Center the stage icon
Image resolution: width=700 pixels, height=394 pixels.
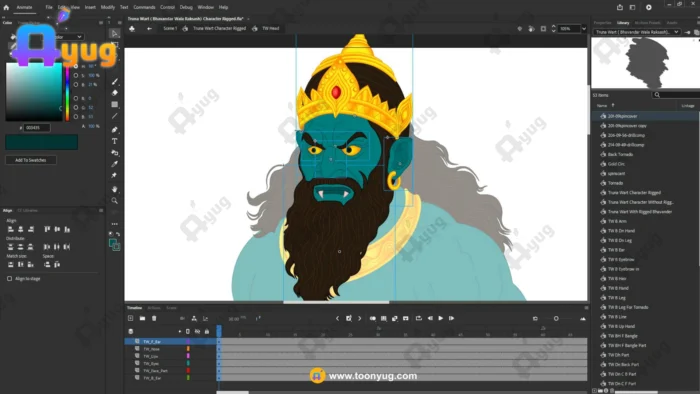520,29
